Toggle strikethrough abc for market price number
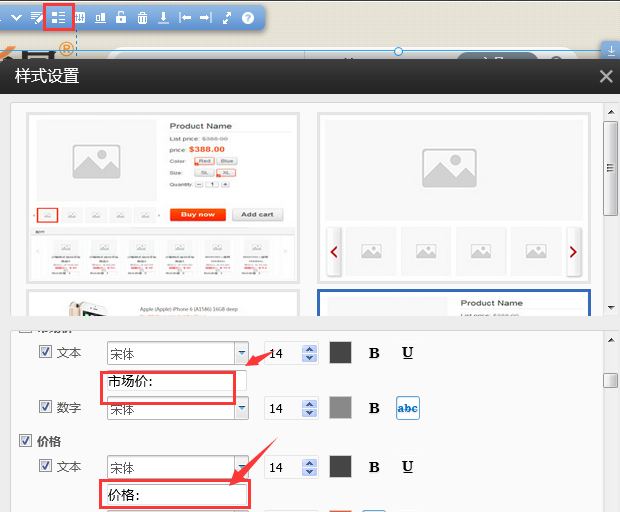620x512 pixels. 408,408
